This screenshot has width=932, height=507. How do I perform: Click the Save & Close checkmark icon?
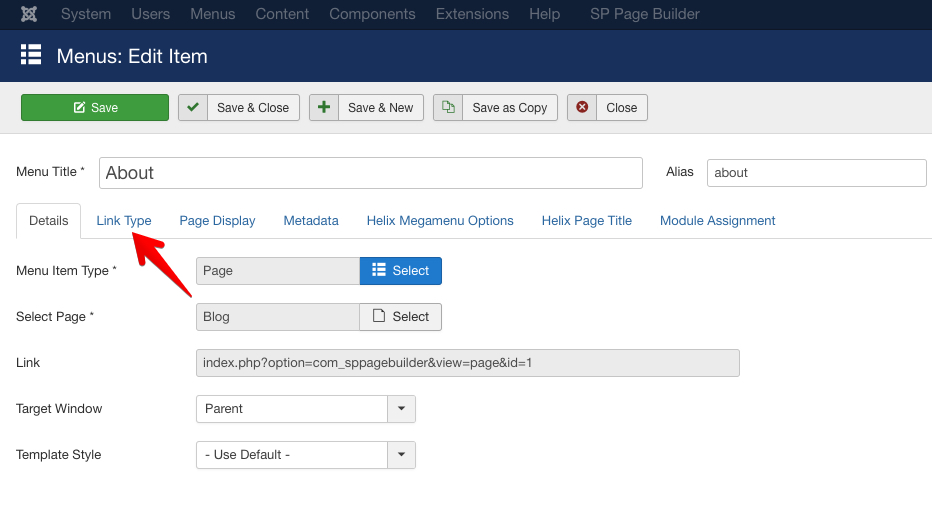click(x=193, y=108)
